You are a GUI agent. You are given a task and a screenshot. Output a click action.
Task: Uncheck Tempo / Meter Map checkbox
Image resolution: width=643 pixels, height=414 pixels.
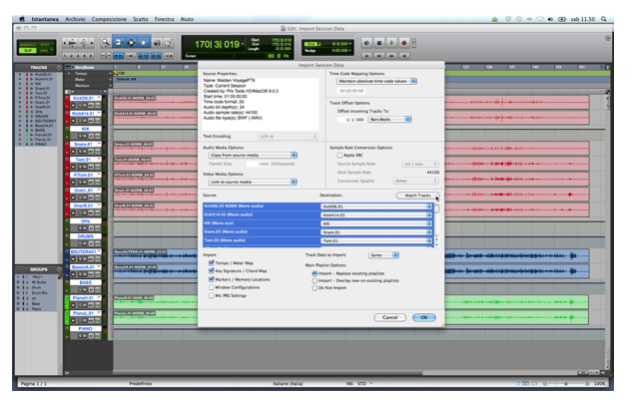[211, 263]
